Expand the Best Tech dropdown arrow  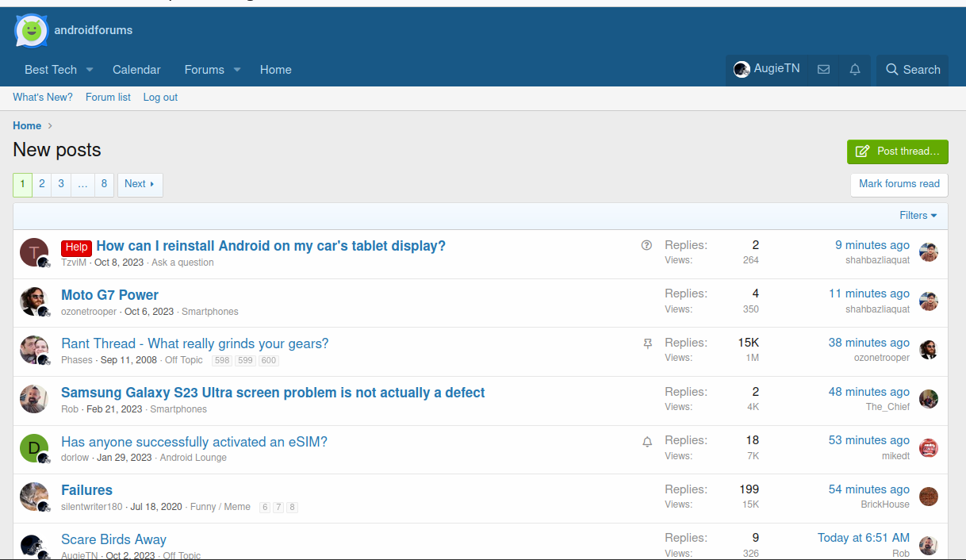point(90,70)
